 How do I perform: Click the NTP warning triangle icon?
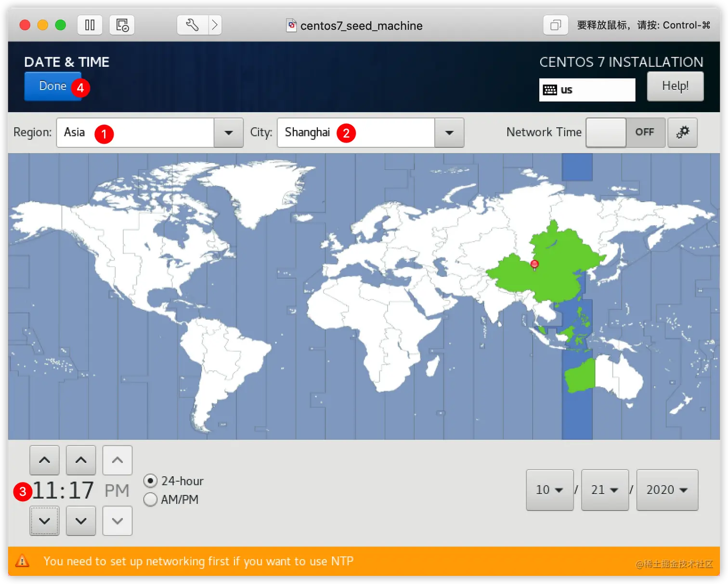click(x=22, y=561)
